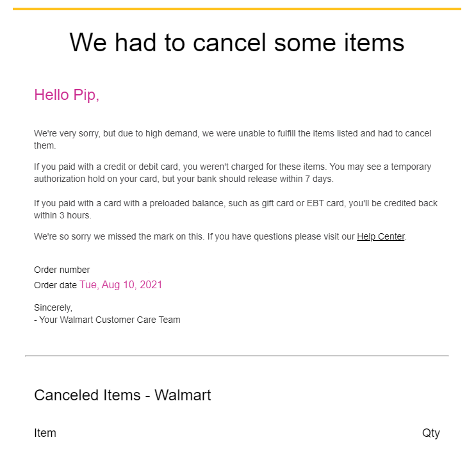Viewport: 476px width, 449px height.
Task: Click the yellow bar at the top of the email
Action: click(237, 9)
